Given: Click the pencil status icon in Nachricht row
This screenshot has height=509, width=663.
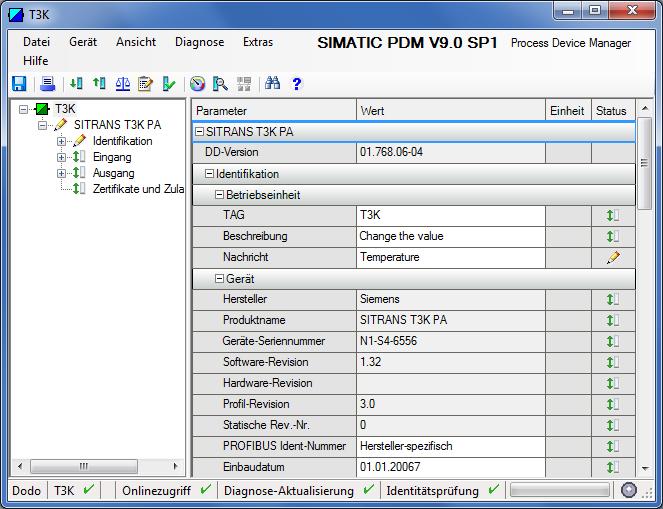Looking at the screenshot, I should click(613, 257).
